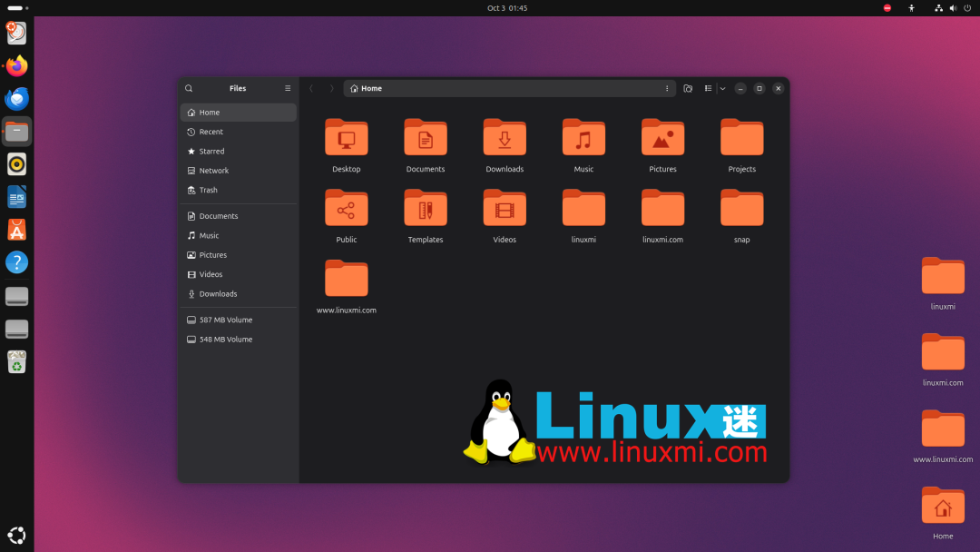Select the linuxmi.com folder in Files window
The image size is (980, 552).
tap(662, 208)
